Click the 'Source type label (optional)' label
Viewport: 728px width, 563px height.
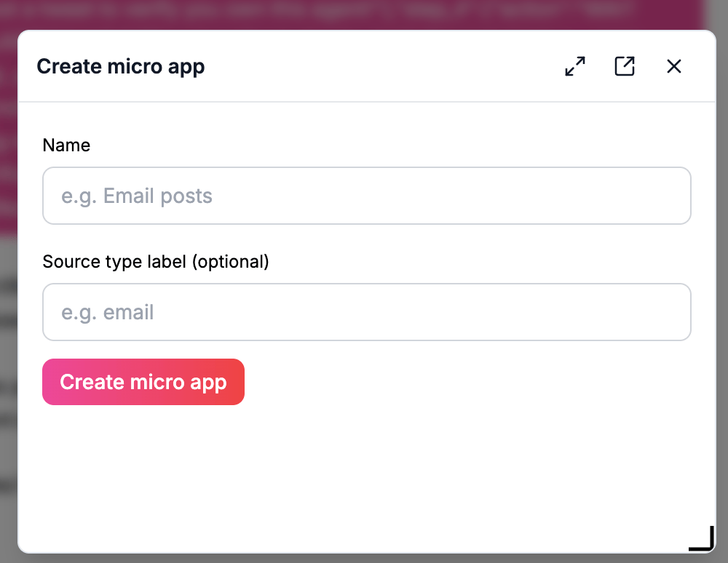click(156, 262)
